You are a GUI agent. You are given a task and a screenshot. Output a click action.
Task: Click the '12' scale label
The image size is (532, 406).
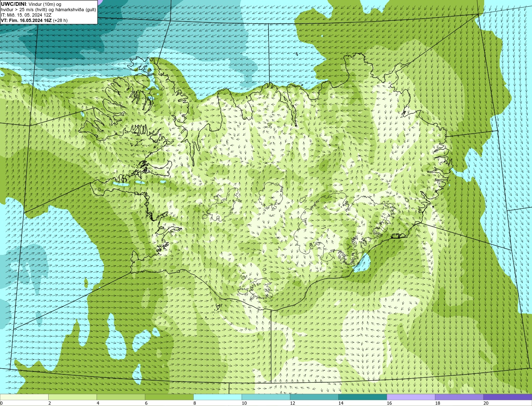click(x=293, y=403)
